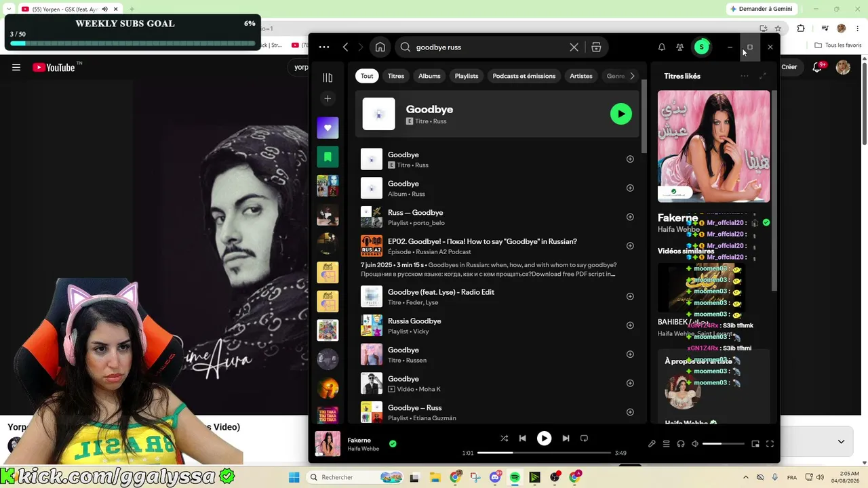Seek within the Fakerne track progress bar
The width and height of the screenshot is (868, 488).
click(544, 453)
